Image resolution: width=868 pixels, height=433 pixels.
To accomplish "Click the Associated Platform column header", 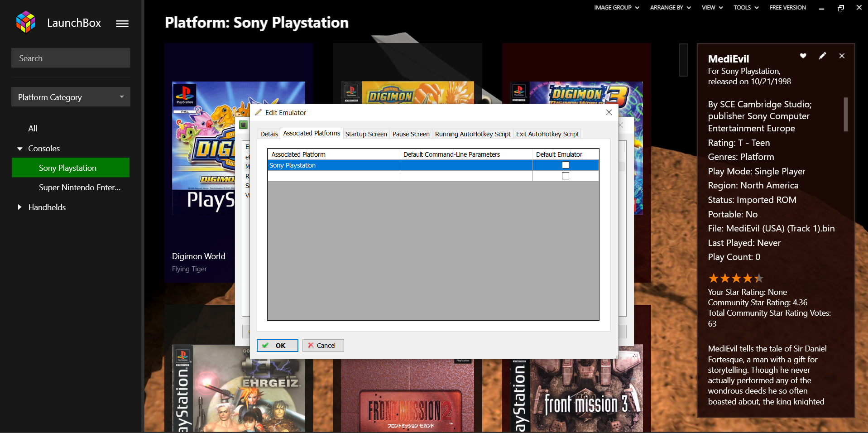I will point(334,154).
